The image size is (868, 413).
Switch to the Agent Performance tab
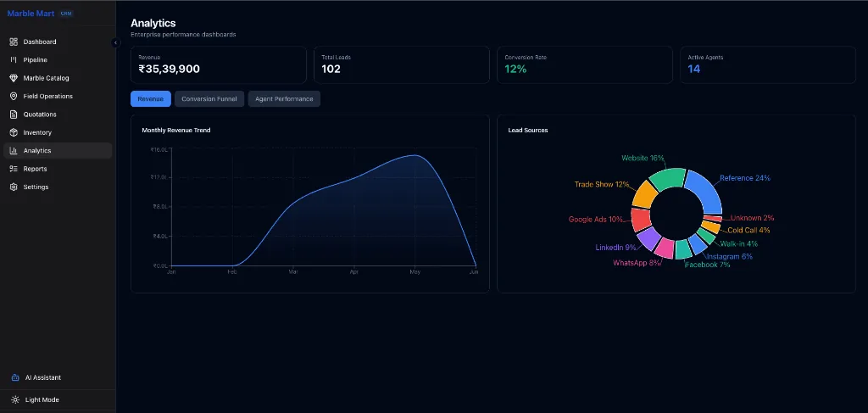284,99
